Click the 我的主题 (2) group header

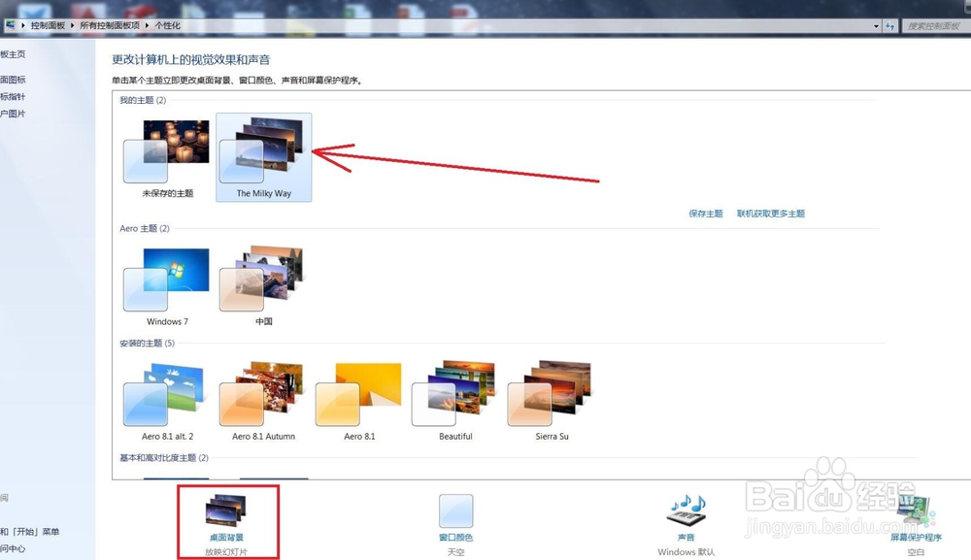click(x=143, y=100)
